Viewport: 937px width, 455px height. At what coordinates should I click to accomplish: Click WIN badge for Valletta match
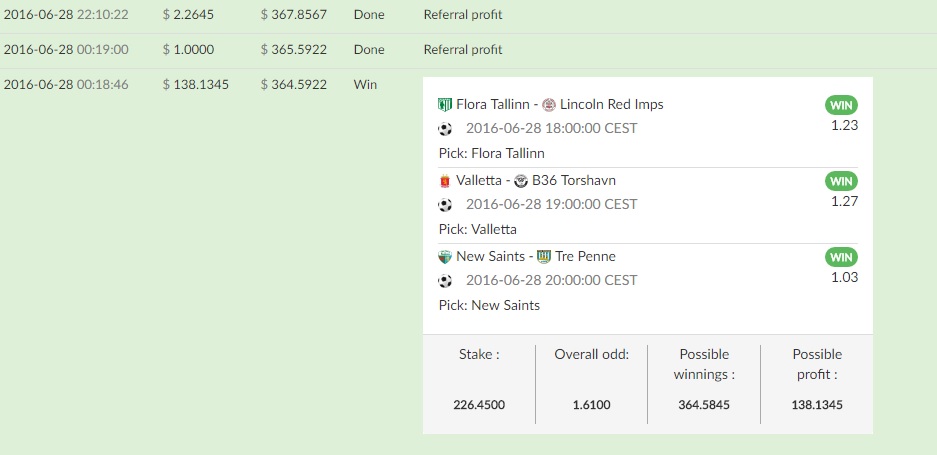tap(841, 181)
